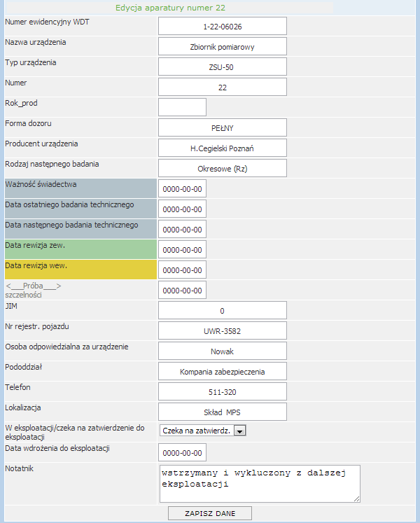Edit the Forma dozoru field PEŁNY
420x523 pixels.
[222, 127]
